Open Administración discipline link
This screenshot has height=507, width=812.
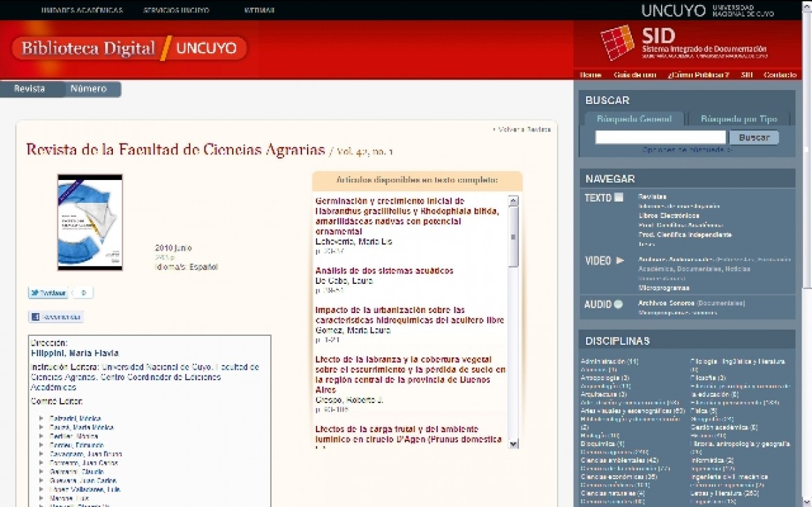click(x=610, y=362)
